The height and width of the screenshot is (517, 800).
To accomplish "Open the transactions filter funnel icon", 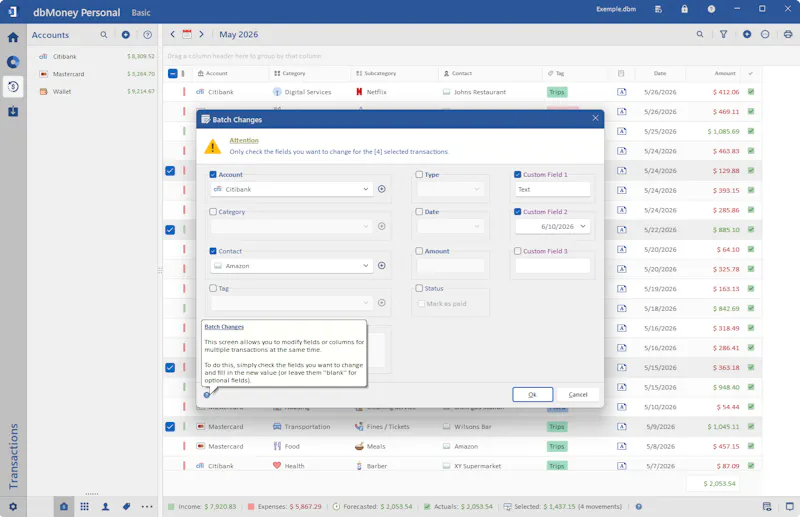I will tap(723, 34).
